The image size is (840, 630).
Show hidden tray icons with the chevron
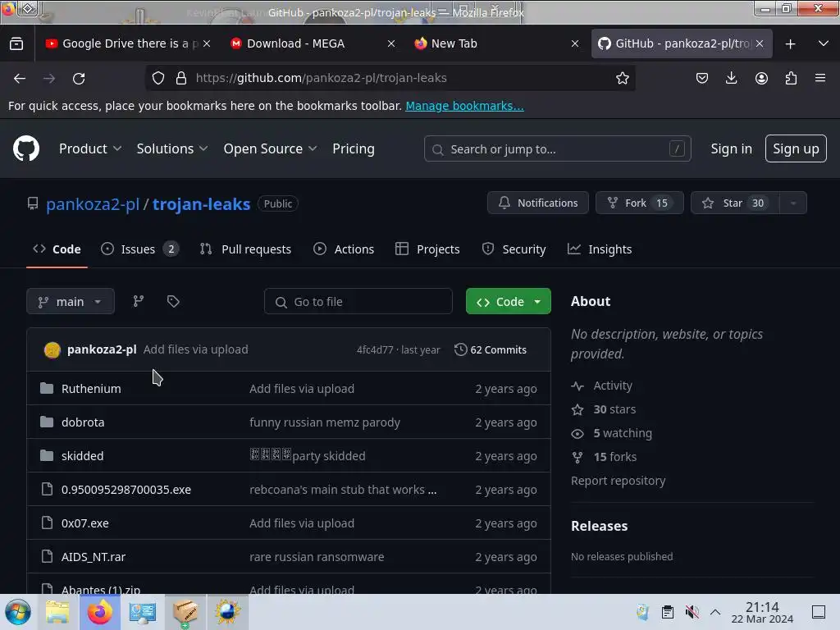(715, 612)
